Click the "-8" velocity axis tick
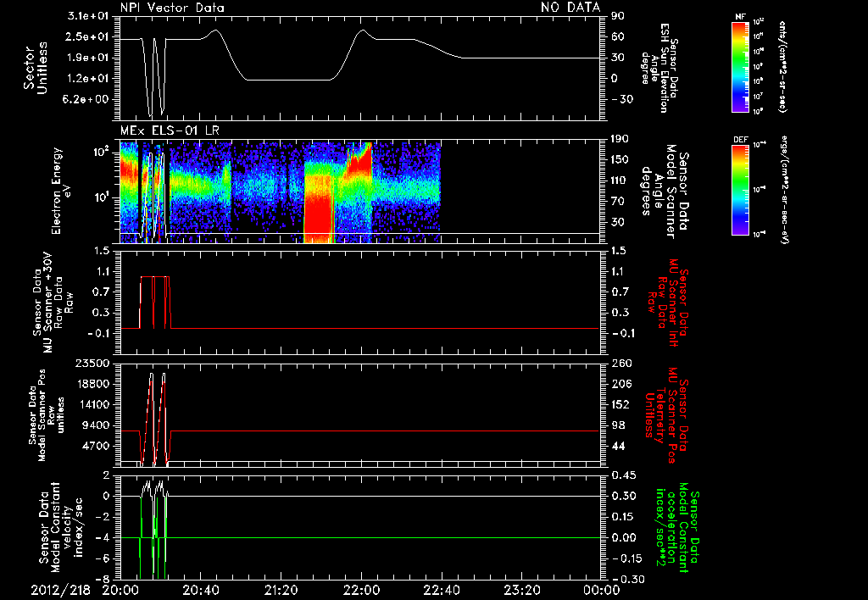The image size is (868, 600). tap(102, 580)
